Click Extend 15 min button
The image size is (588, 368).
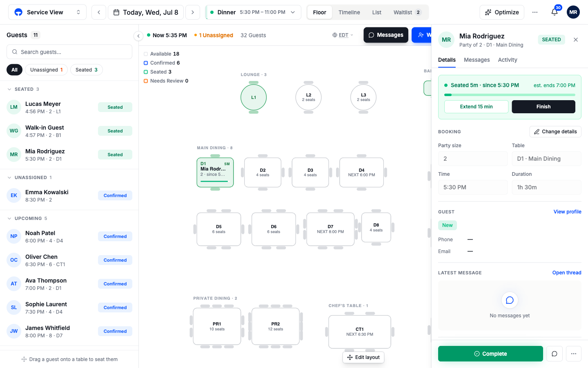(476, 107)
